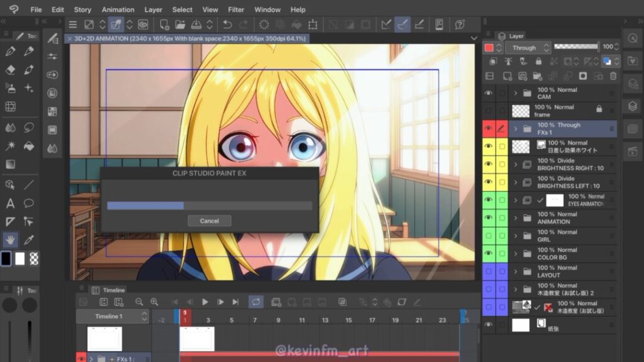Open hamburger menu in command bar
The image size is (644, 362).
[x=73, y=25]
